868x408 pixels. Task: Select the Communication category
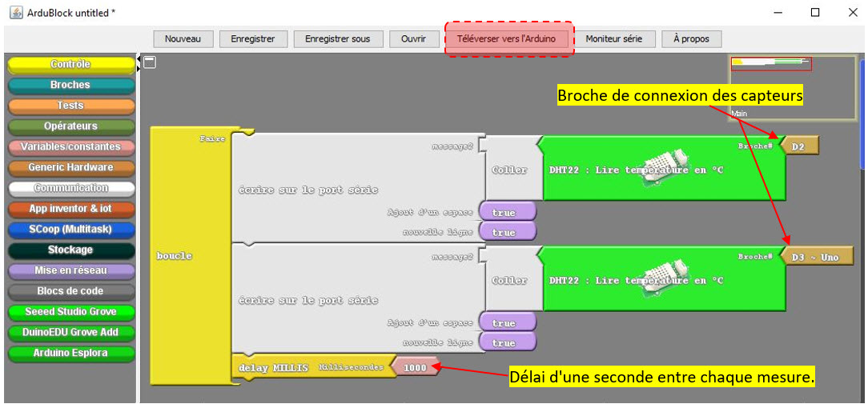click(x=70, y=188)
